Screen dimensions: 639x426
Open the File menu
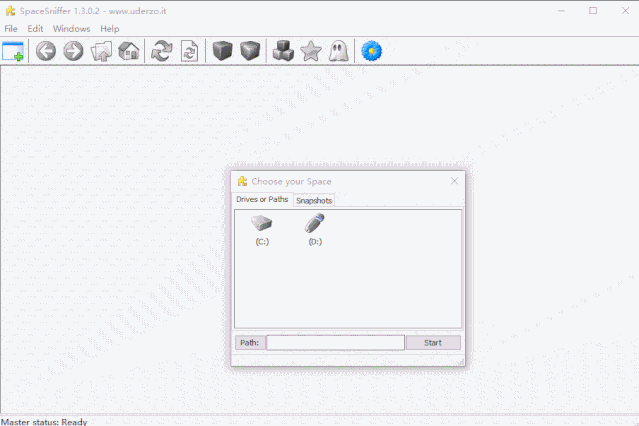pos(11,29)
